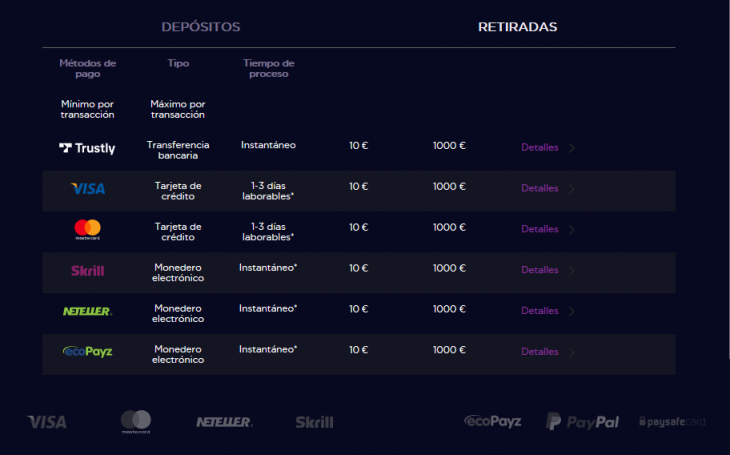730x455 pixels.
Task: Click '1000 €' maximum in ecoPayz row
Action: pyautogui.click(x=449, y=350)
